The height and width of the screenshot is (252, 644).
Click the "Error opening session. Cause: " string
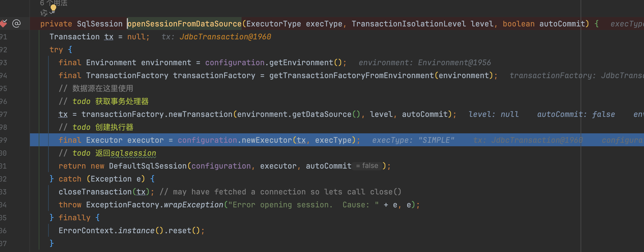tap(304, 205)
